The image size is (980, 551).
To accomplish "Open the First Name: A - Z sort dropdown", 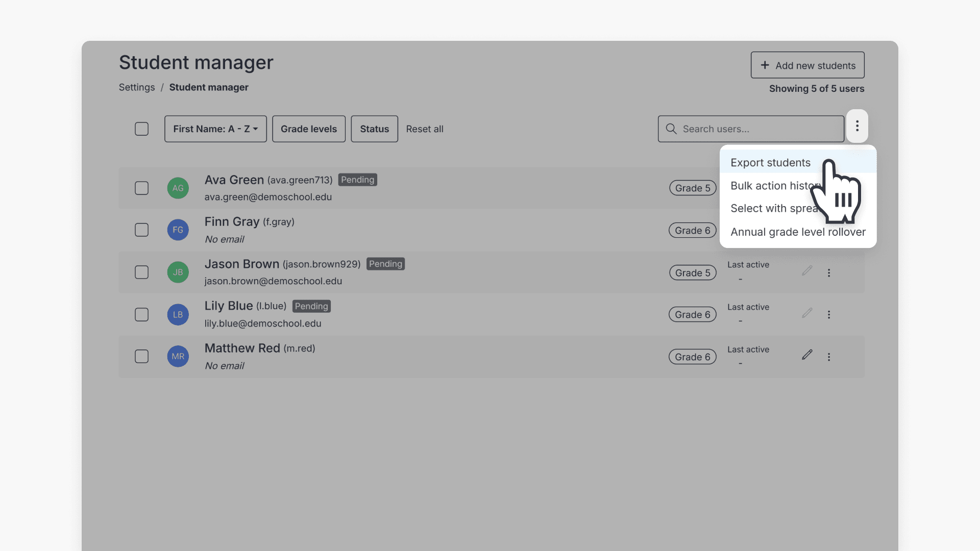I will (215, 129).
